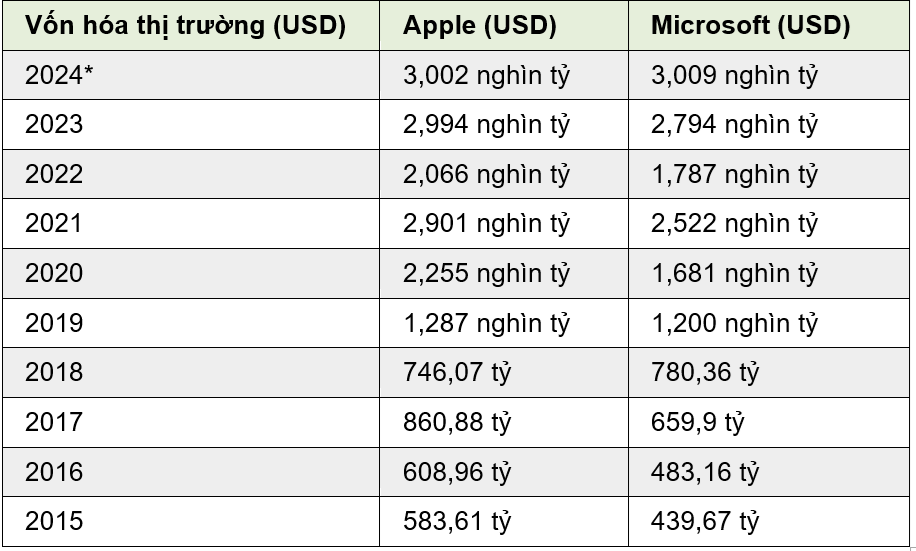The height and width of the screenshot is (551, 916).
Task: Click the "Vốn hóa thị trường (USD)" header cell
Action: click(x=186, y=26)
